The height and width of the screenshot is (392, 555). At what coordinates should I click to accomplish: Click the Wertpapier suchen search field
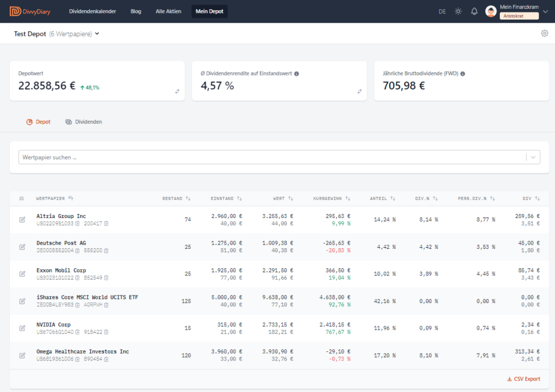click(272, 157)
